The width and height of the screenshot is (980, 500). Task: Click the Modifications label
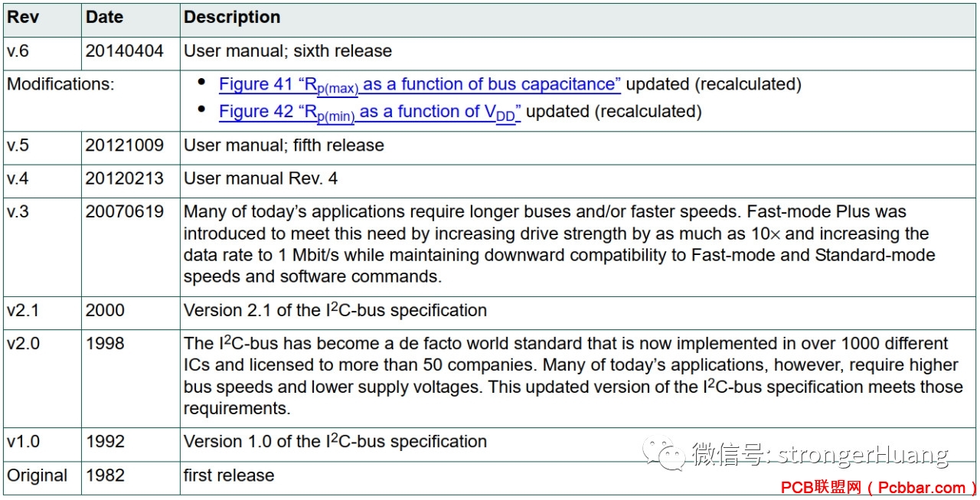click(60, 84)
